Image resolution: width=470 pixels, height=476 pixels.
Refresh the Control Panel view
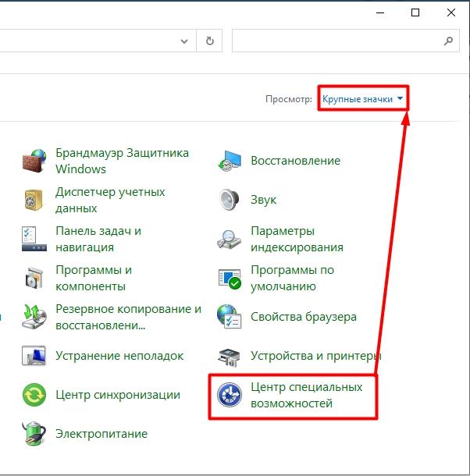(210, 41)
